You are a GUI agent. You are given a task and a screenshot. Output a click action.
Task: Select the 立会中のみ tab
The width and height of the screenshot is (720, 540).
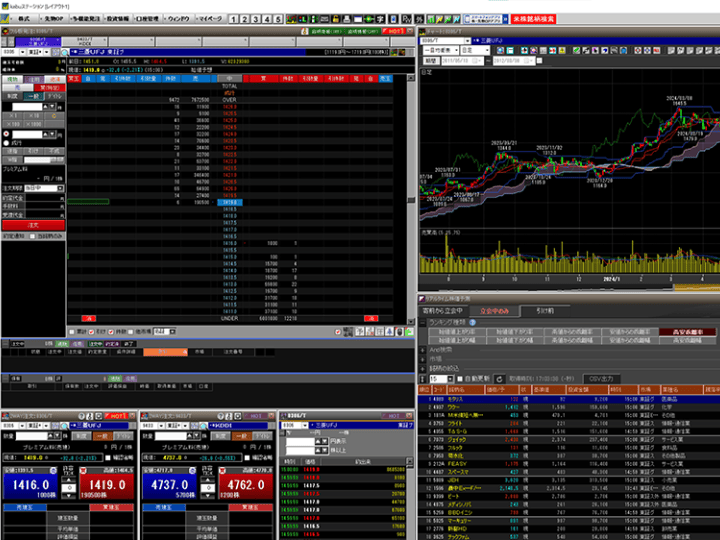(494, 311)
